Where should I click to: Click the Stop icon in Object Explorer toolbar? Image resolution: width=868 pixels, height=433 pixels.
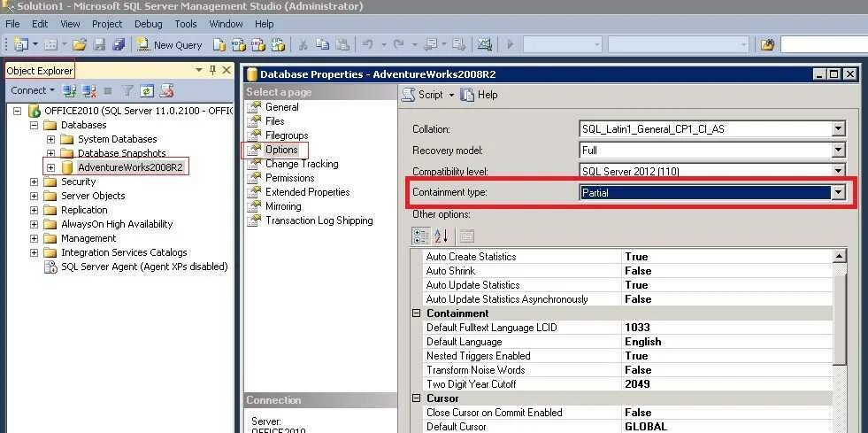[108, 90]
